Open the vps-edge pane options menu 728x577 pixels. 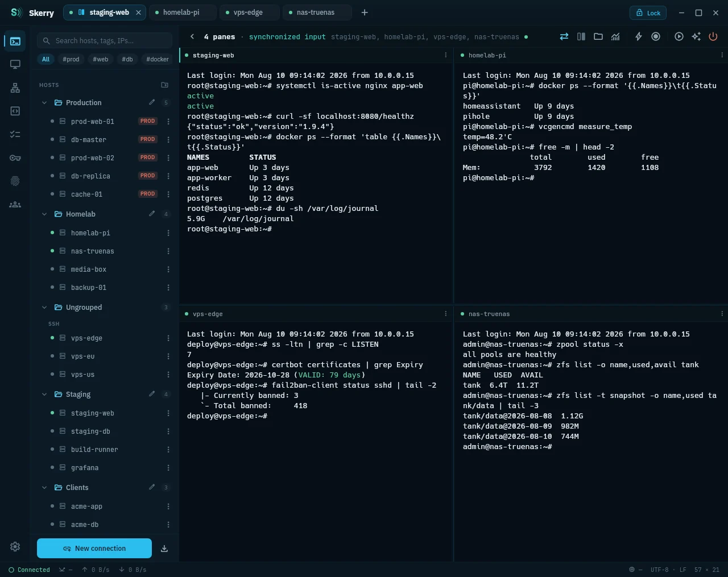pyautogui.click(x=446, y=314)
